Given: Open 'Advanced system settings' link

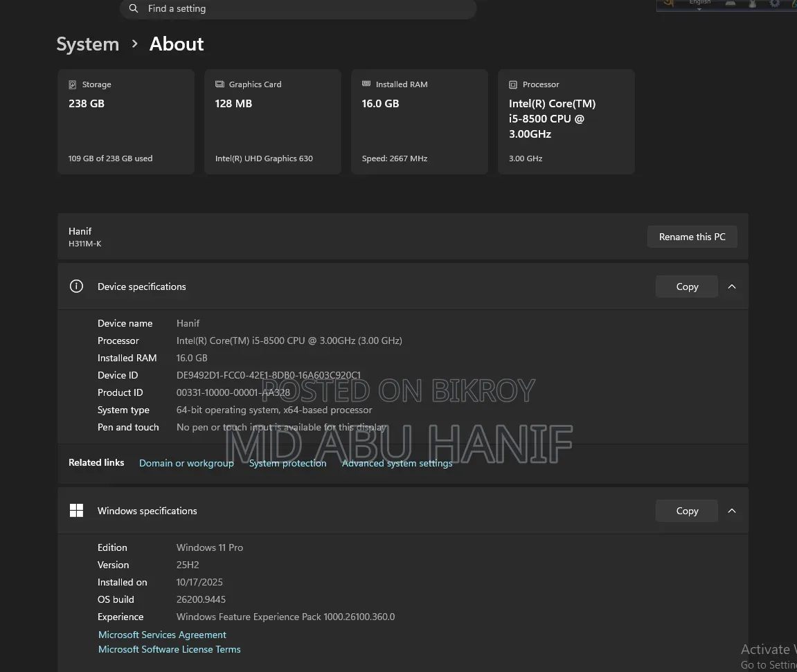Looking at the screenshot, I should pos(397,463).
